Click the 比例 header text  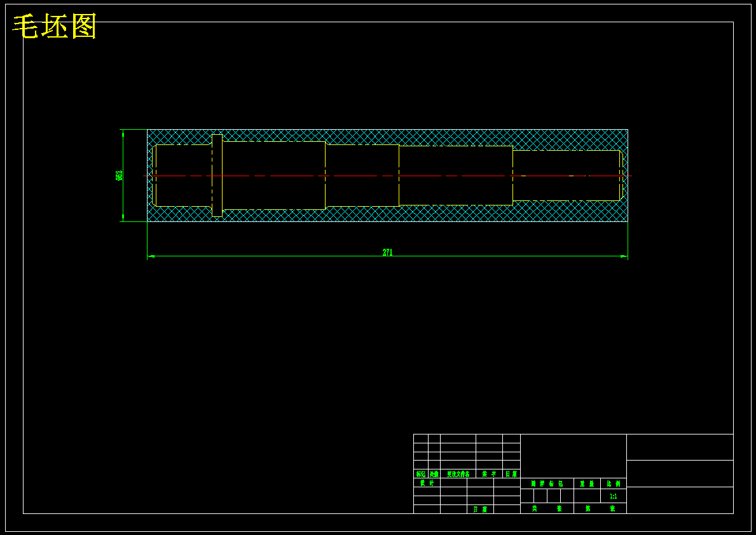coord(614,483)
